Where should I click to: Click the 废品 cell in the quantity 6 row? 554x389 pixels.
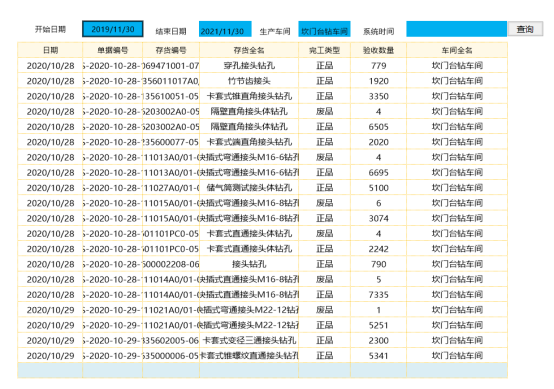324,203
